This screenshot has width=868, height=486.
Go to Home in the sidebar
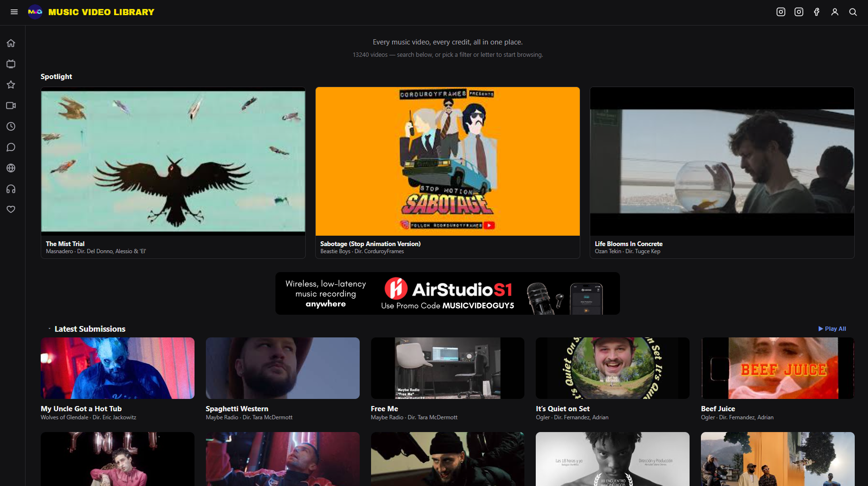click(11, 43)
